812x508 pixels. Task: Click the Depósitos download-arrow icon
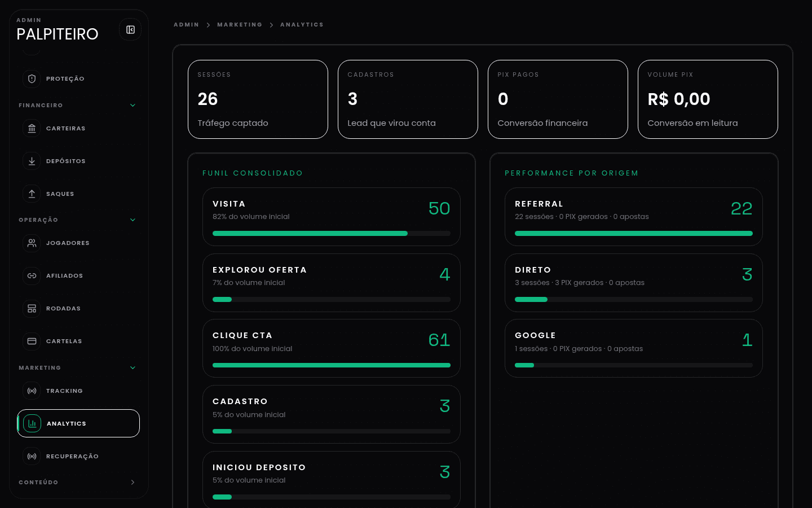coord(32,161)
